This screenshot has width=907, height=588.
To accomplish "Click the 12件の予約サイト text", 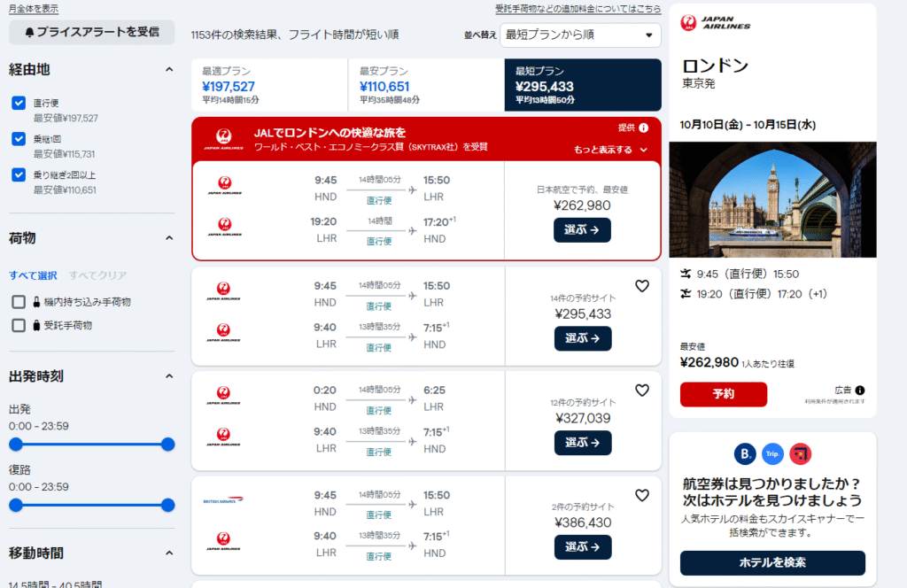I will pyautogui.click(x=583, y=402).
